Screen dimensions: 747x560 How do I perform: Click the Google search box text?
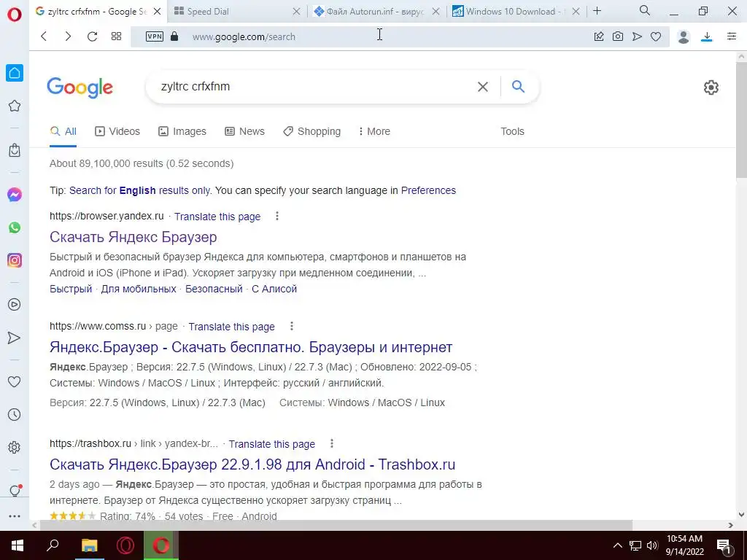[196, 87]
